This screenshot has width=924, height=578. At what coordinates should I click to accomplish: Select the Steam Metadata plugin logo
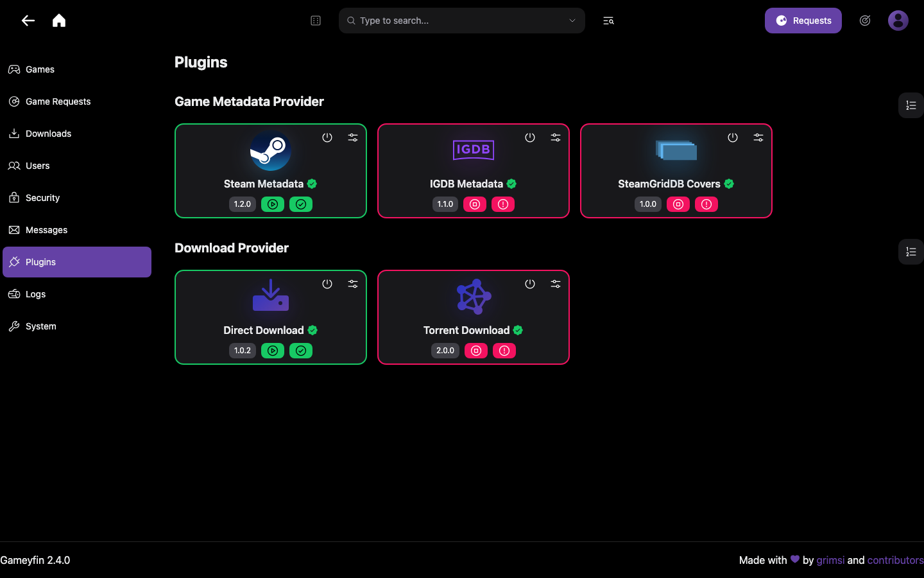[x=271, y=151]
